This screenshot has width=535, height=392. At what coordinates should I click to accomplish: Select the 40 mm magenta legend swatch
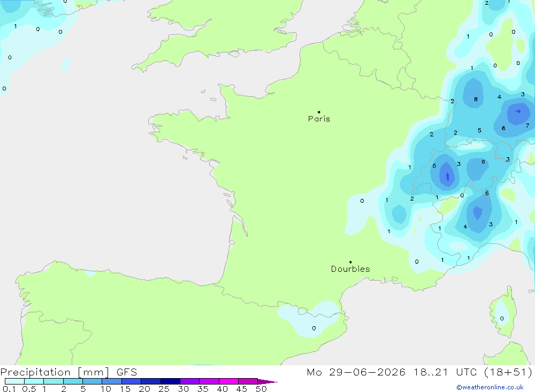coord(228,381)
